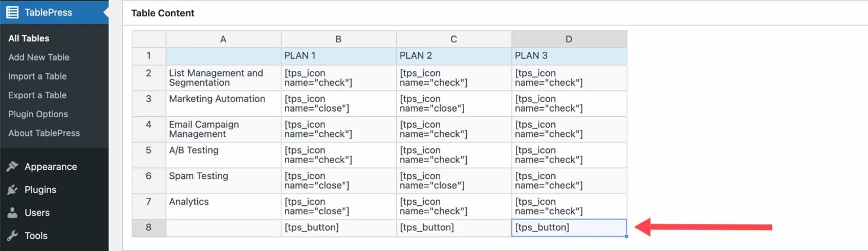The image size is (868, 251).
Task: Select column D header
Action: [x=569, y=39]
